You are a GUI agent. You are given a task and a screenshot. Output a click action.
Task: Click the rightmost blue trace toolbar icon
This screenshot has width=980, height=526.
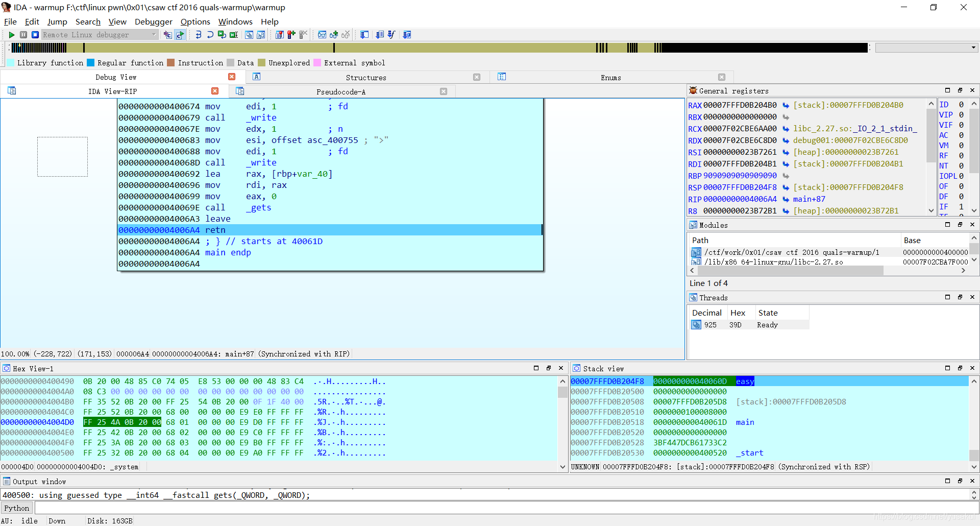click(x=407, y=35)
